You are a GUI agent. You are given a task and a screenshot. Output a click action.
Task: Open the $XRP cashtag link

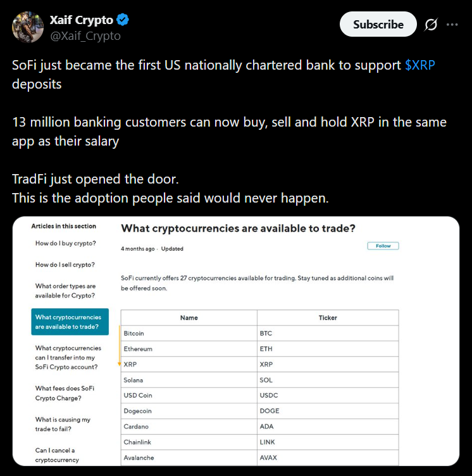tap(420, 65)
